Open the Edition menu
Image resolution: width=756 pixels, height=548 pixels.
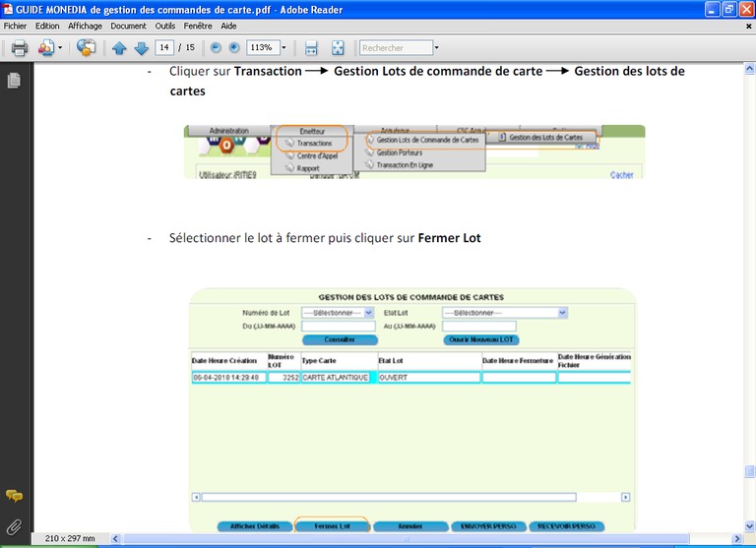click(47, 26)
